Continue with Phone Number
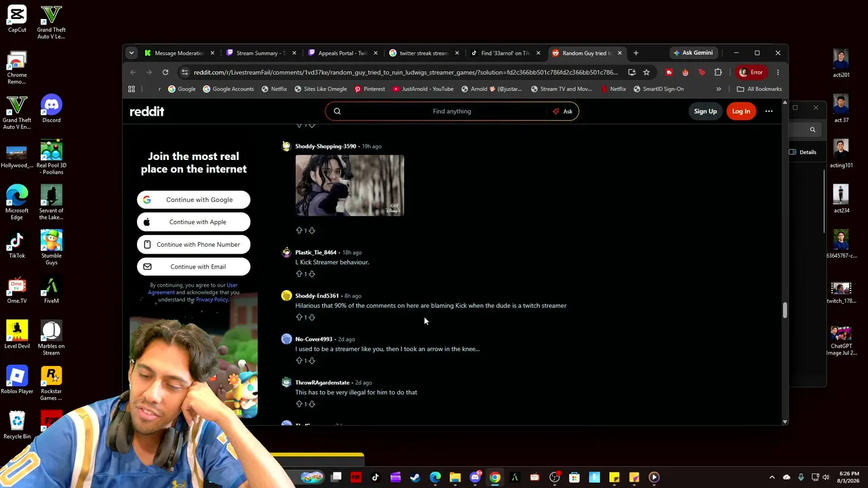This screenshot has height=488, width=868. coord(193,245)
